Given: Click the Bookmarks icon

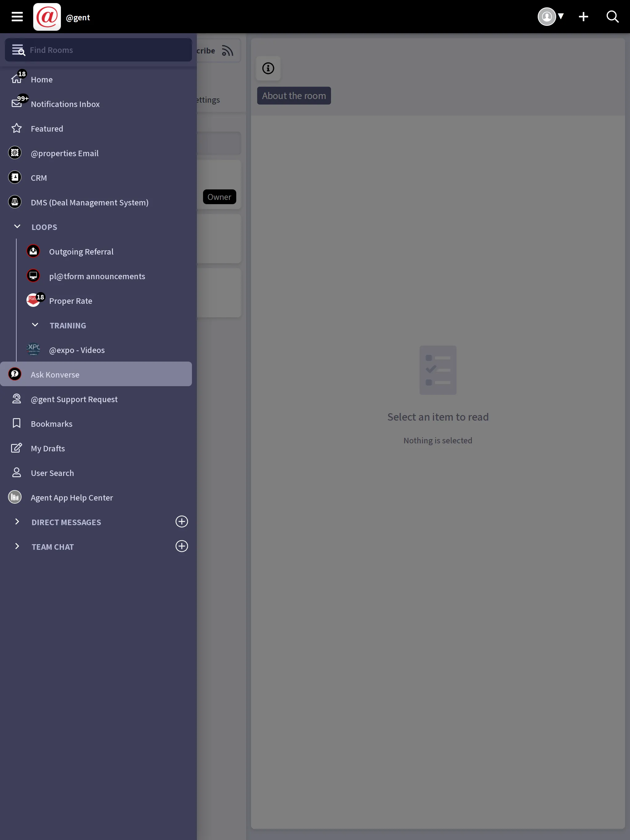Looking at the screenshot, I should point(16,423).
